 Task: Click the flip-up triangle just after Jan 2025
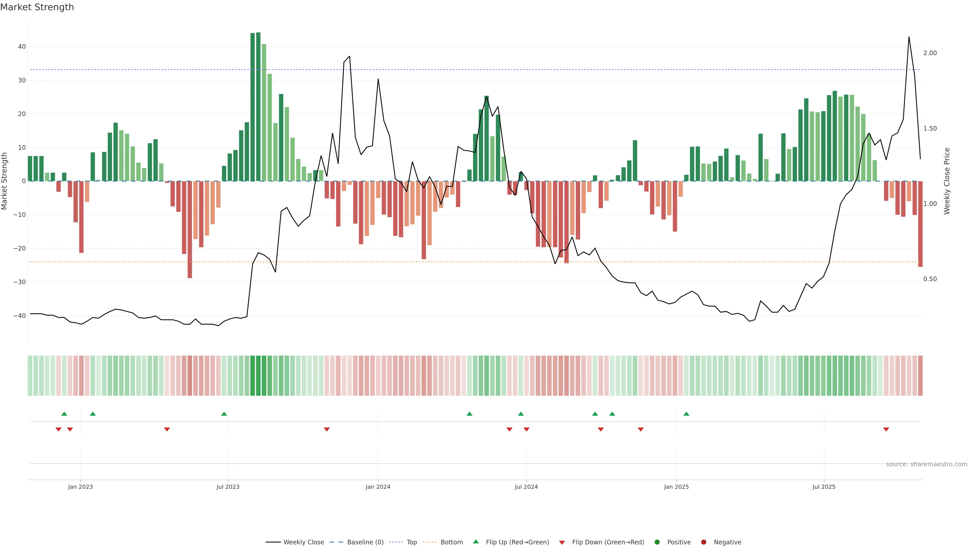pyautogui.click(x=686, y=414)
